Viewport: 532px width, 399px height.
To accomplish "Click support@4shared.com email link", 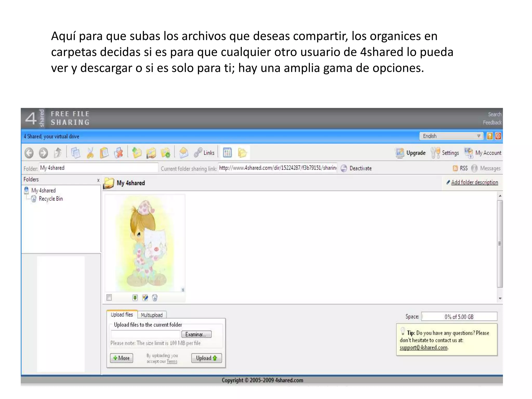I will (424, 348).
